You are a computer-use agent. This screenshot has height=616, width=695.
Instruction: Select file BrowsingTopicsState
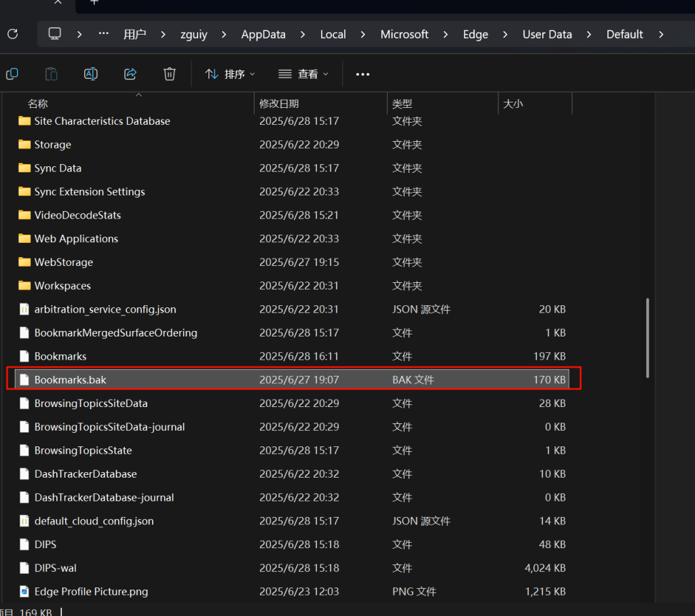click(x=83, y=450)
